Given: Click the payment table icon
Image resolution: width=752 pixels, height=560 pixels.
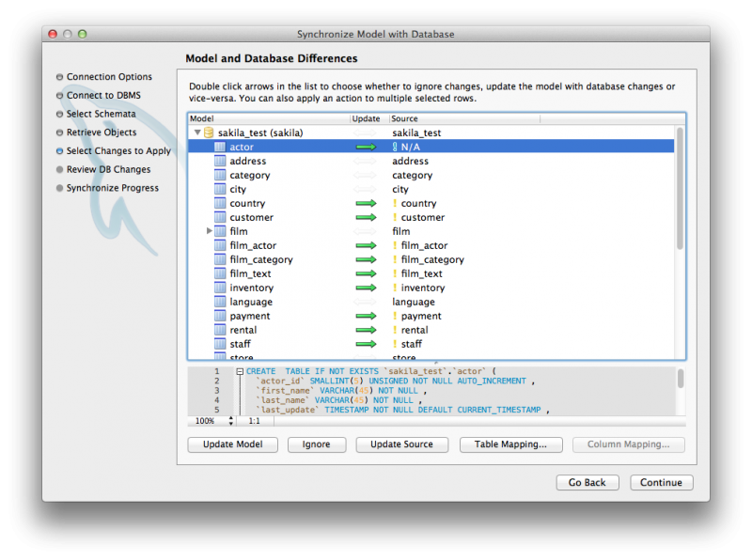Looking at the screenshot, I should 220,316.
